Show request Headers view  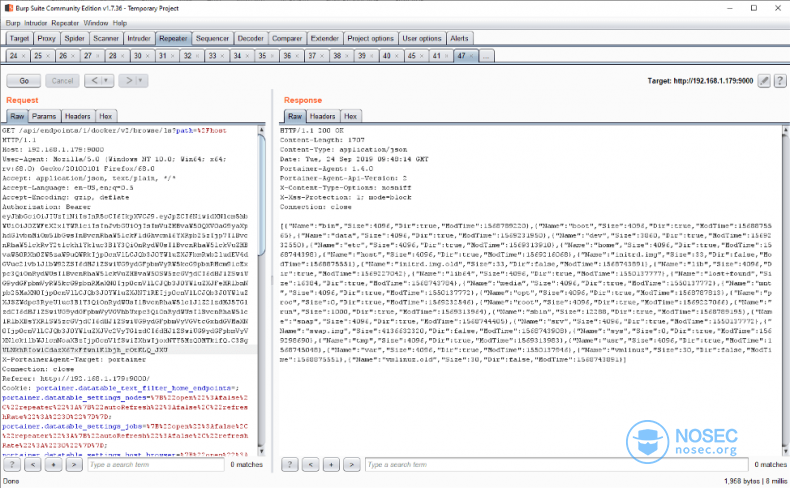pos(78,116)
